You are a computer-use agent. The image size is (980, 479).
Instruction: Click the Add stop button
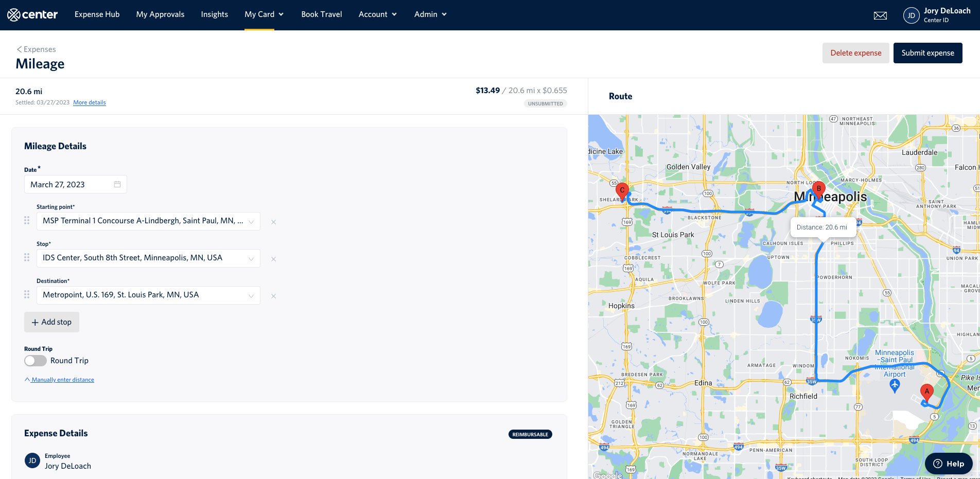tap(51, 322)
